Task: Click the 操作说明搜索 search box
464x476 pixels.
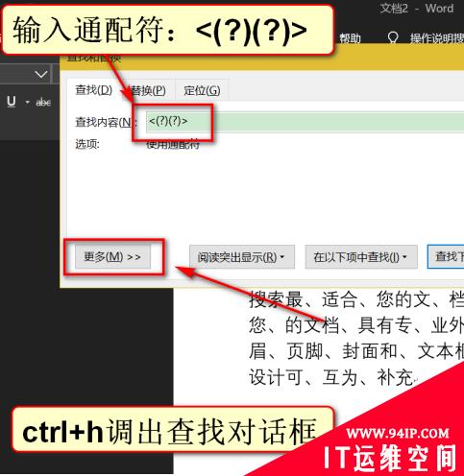Action: pos(437,38)
